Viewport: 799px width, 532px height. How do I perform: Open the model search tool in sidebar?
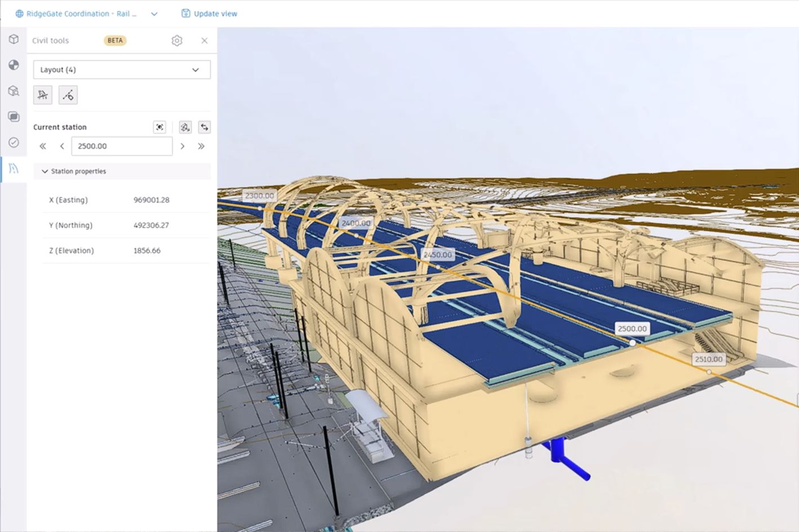coord(14,90)
